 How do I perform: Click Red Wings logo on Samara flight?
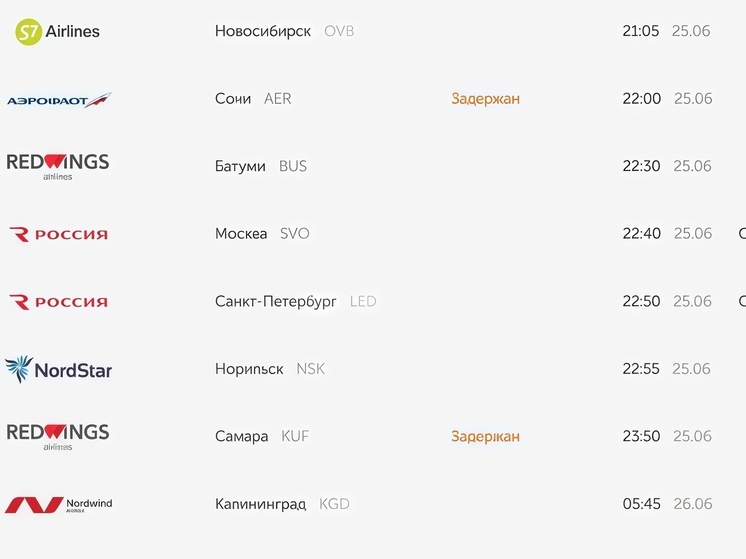pos(58,437)
